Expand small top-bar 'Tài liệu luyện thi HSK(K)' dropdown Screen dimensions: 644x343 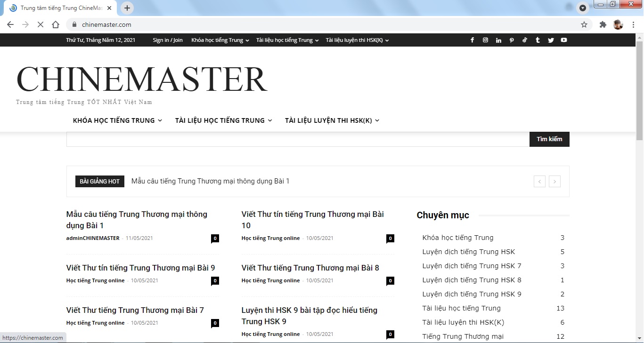(357, 40)
